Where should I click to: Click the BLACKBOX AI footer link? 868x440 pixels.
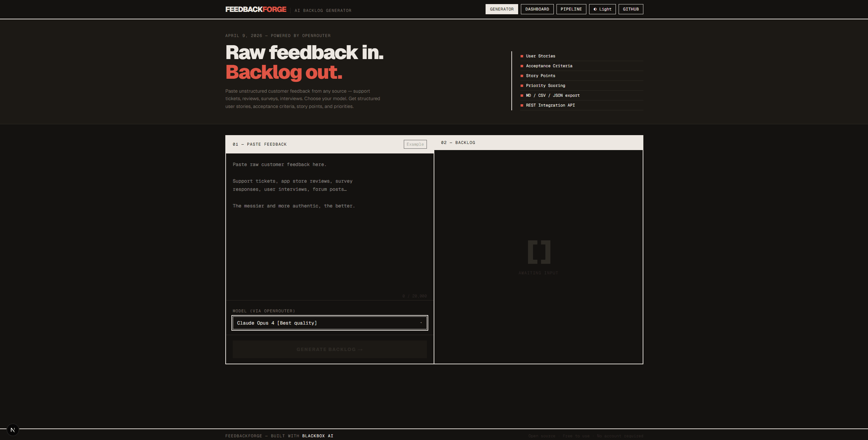317,436
